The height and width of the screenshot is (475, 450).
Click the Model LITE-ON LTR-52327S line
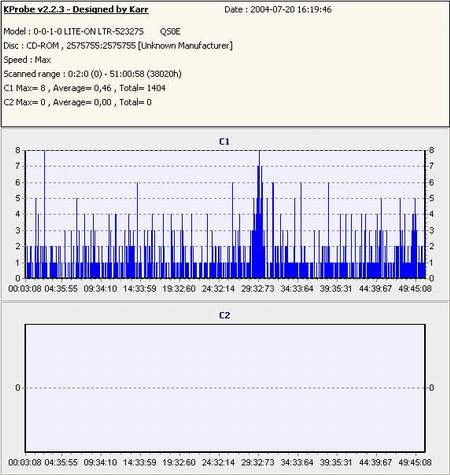(92, 31)
